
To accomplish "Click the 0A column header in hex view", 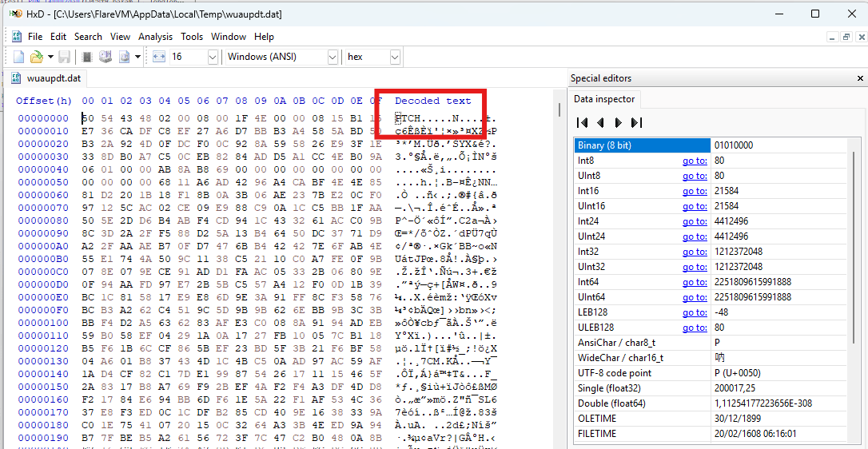I will 280,101.
